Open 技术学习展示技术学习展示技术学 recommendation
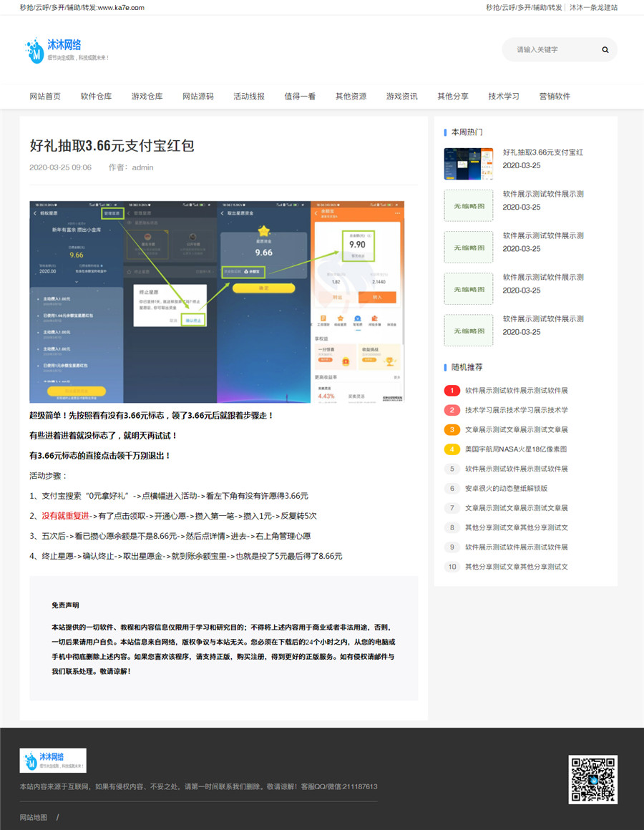Viewport: 644px width, 830px height. 517,410
